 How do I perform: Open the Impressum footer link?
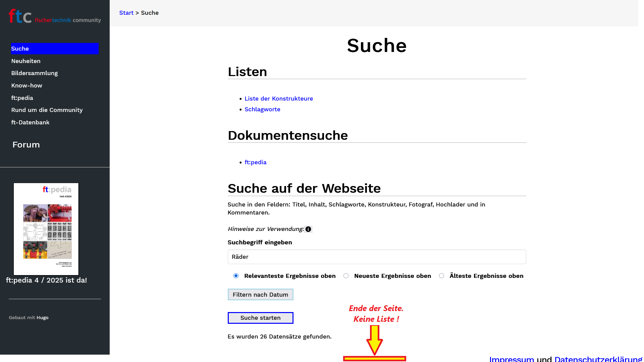[x=511, y=359]
